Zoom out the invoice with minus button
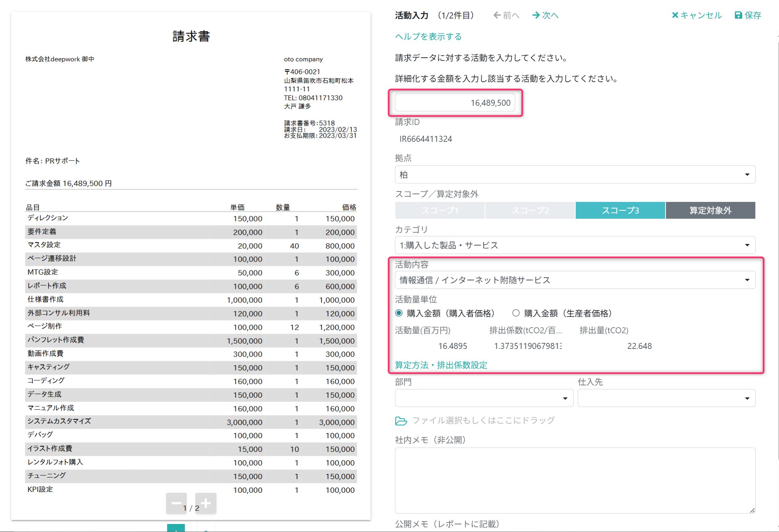The image size is (779, 532). tap(176, 503)
